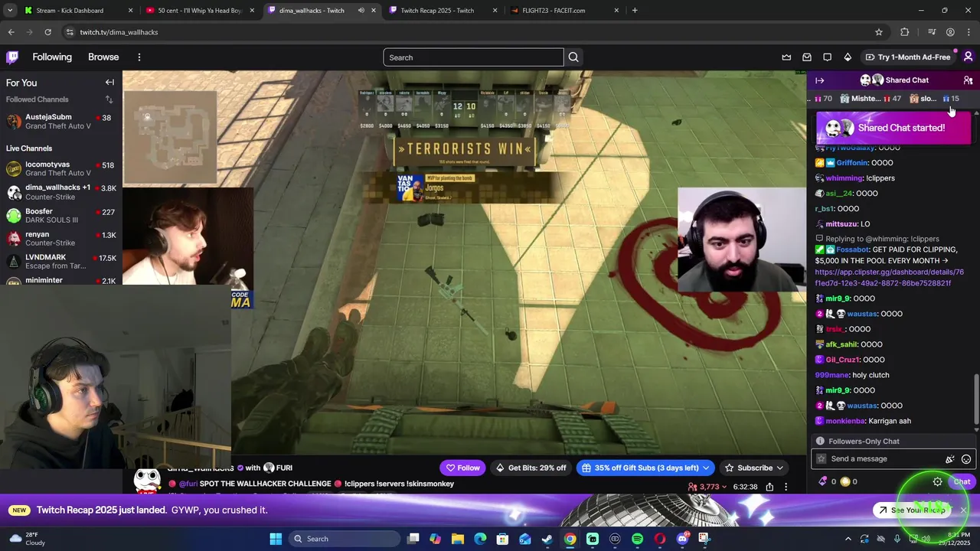
Task: Open the miniminter channel
Action: (x=60, y=281)
